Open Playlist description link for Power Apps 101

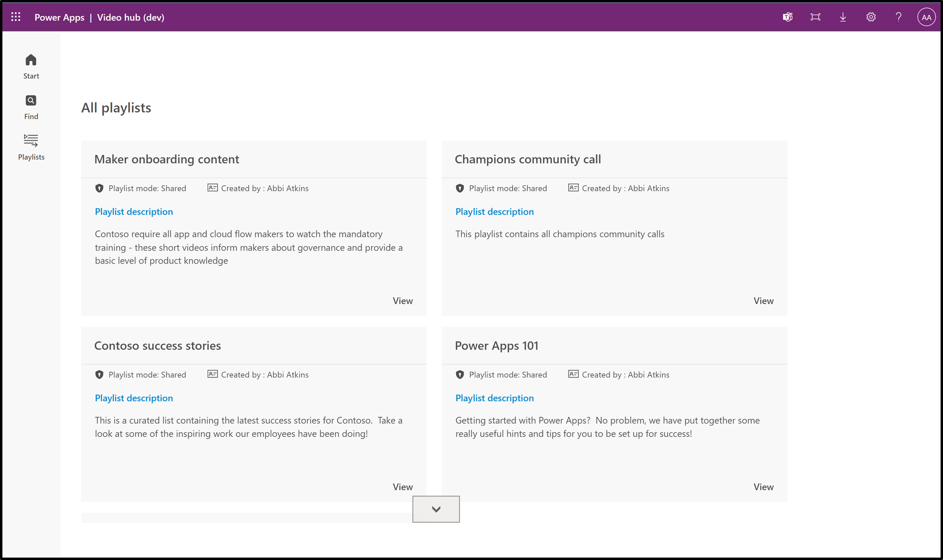point(494,398)
